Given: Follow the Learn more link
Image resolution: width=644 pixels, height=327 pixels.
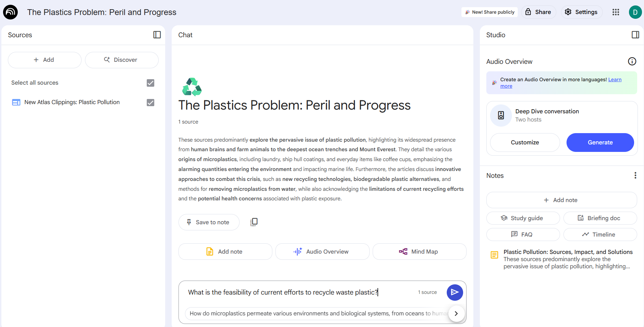Looking at the screenshot, I should point(615,80).
